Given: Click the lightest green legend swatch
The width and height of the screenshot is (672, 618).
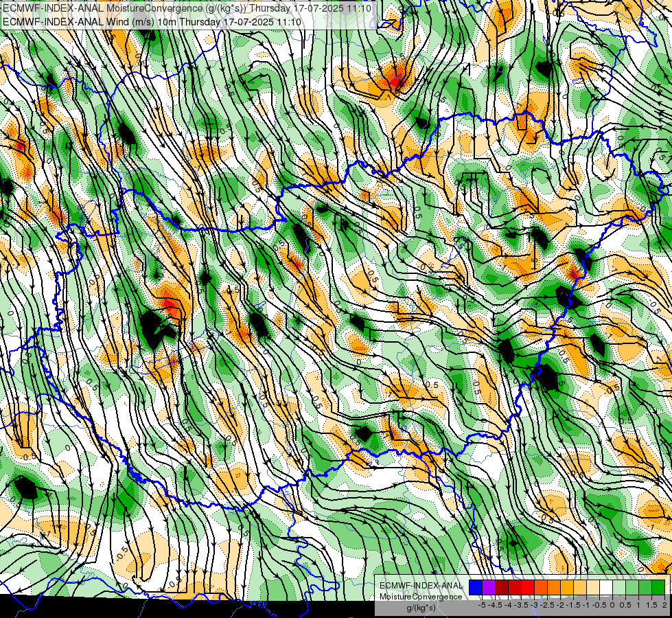Looking at the screenshot, I should point(619,588).
